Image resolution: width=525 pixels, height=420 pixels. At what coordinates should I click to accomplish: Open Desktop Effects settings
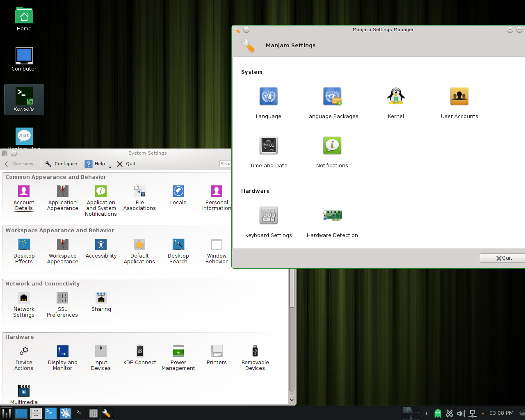24,251
